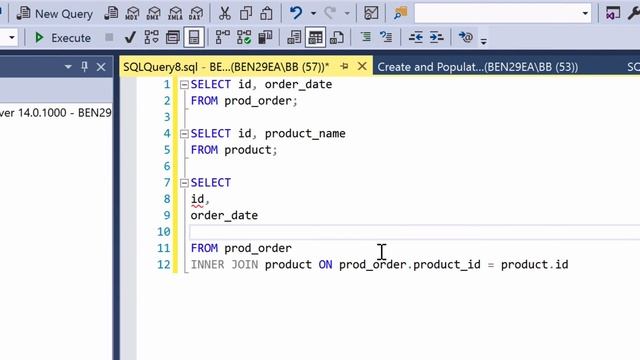Open an Analysis Services DMX query
The height and width of the screenshot is (360, 640).
[153, 13]
